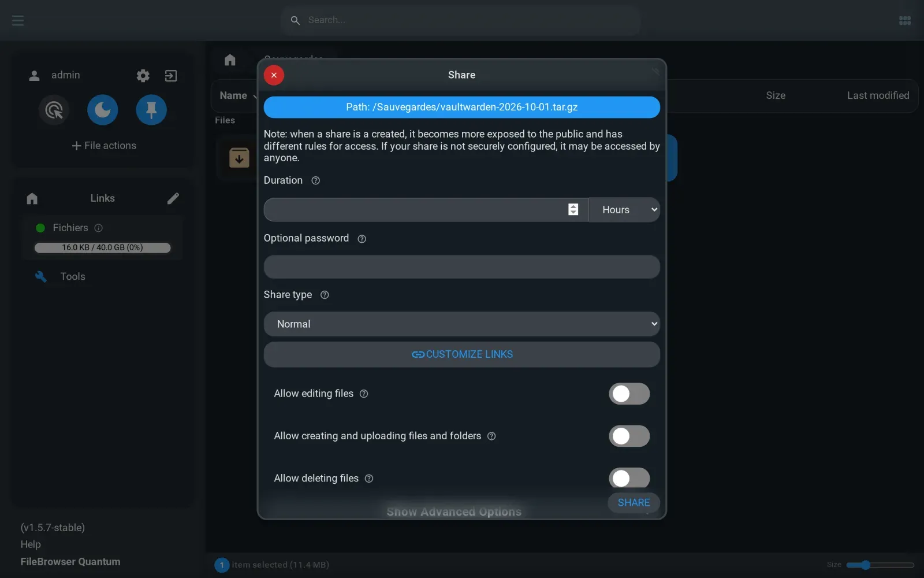Image resolution: width=924 pixels, height=578 pixels.
Task: Show help for Optional password
Action: click(362, 239)
